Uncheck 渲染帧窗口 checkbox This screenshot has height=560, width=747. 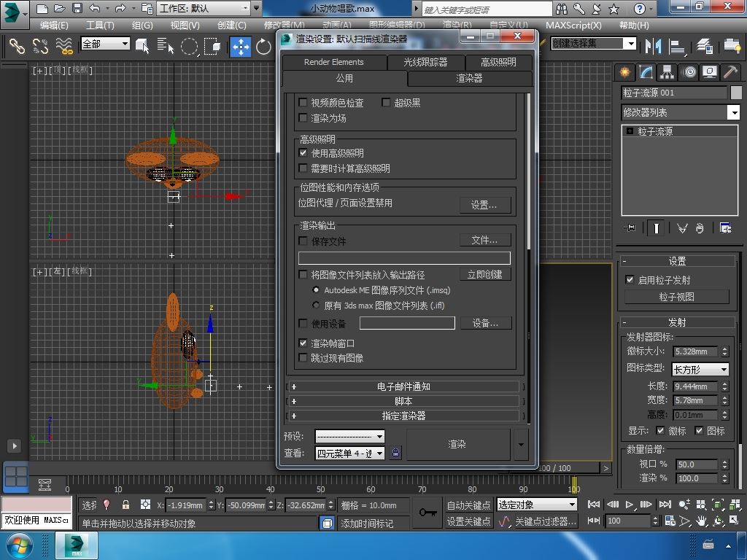point(303,343)
